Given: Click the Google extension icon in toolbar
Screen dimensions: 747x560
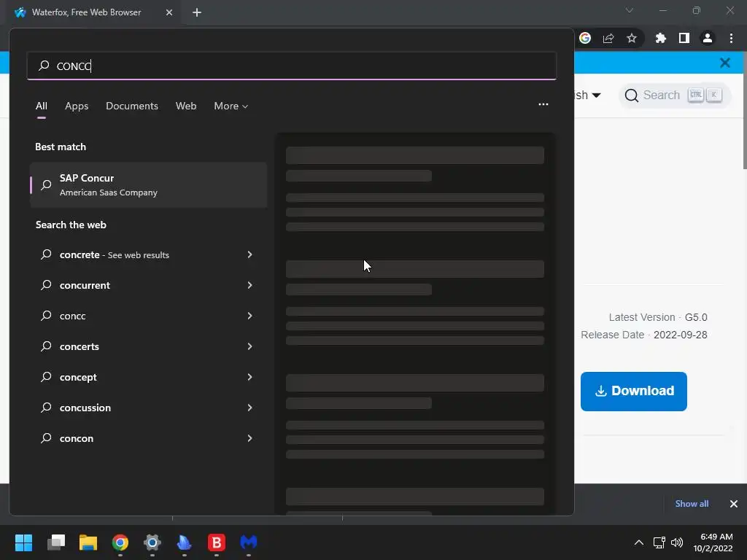Looking at the screenshot, I should click(x=585, y=38).
